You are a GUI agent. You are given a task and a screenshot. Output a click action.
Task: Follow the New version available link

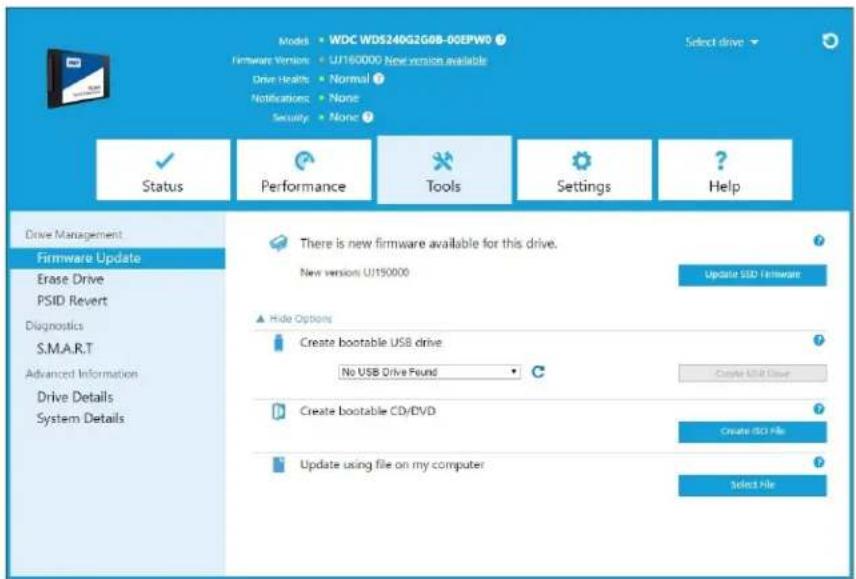point(435,60)
